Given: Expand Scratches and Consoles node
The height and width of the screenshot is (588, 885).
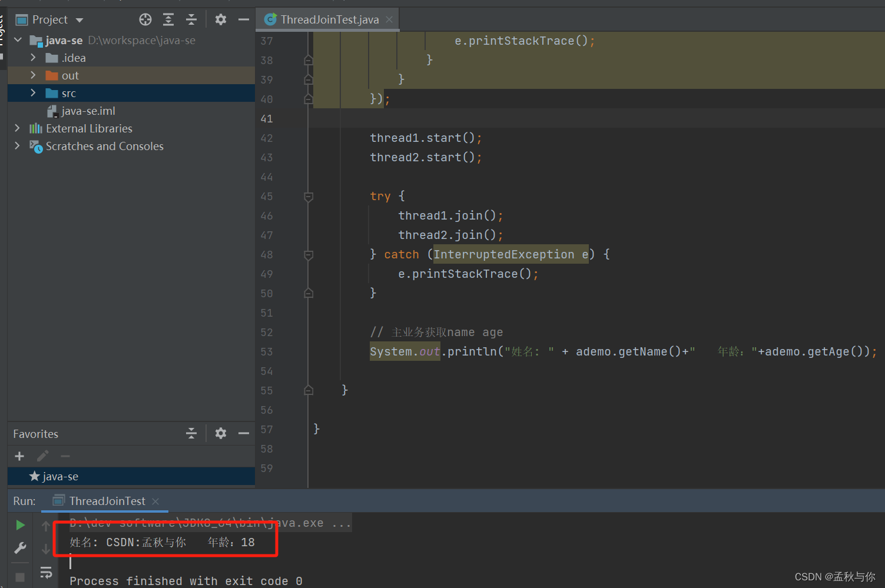Looking at the screenshot, I should point(17,146).
